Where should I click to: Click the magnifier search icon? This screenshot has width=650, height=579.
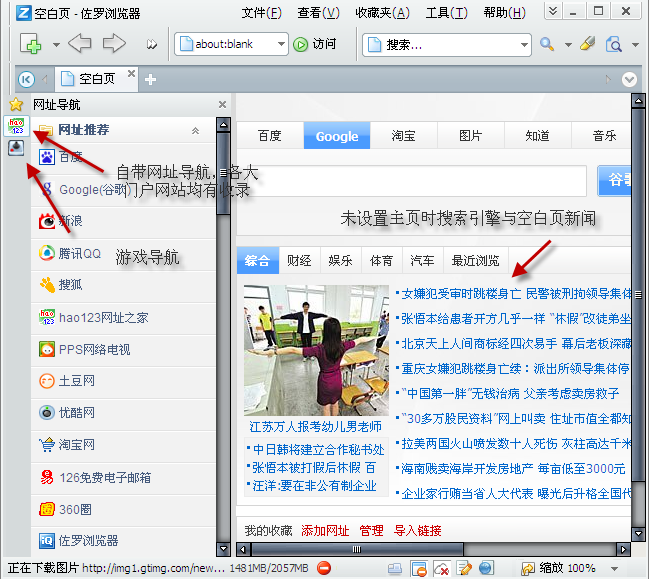(547, 44)
